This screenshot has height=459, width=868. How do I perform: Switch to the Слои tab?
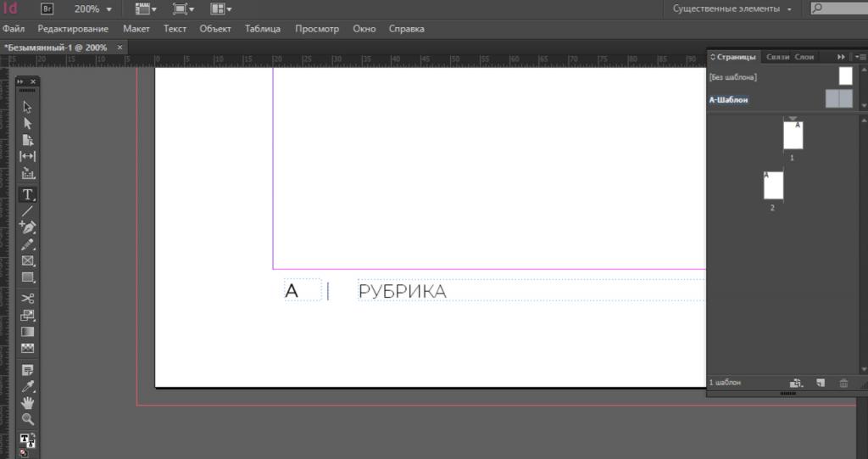(x=804, y=57)
